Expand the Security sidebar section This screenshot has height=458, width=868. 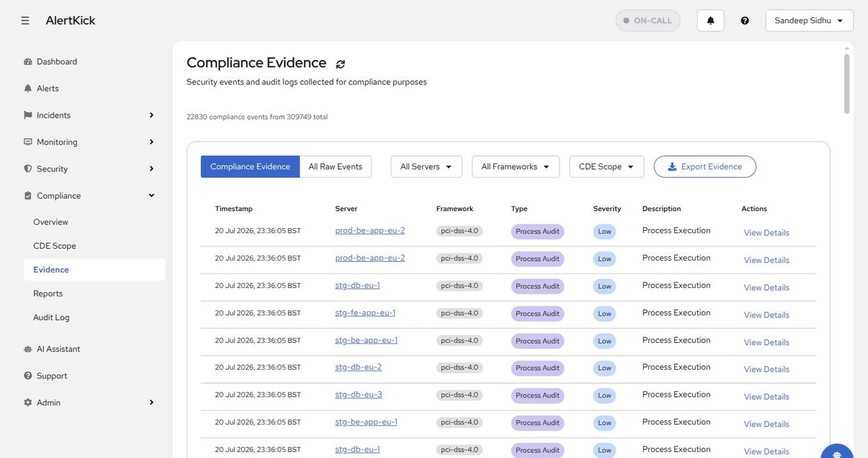[151, 168]
